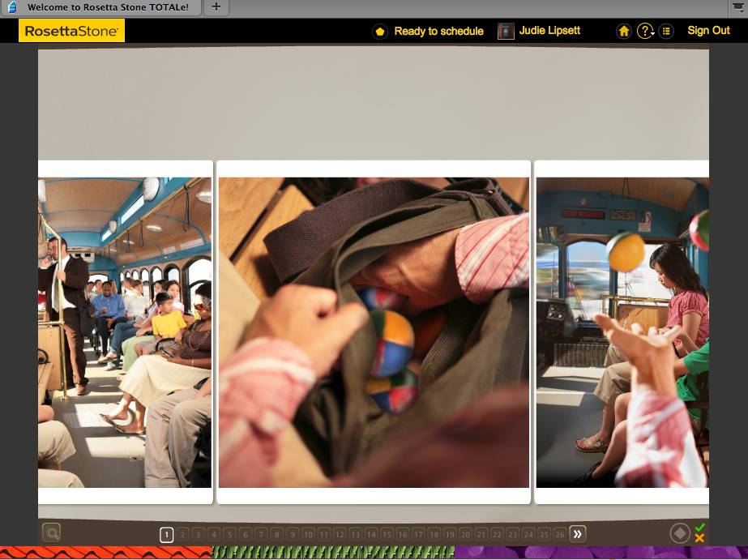Jump to screen 12 in the lesson bar
The width and height of the screenshot is (748, 560).
pos(340,535)
